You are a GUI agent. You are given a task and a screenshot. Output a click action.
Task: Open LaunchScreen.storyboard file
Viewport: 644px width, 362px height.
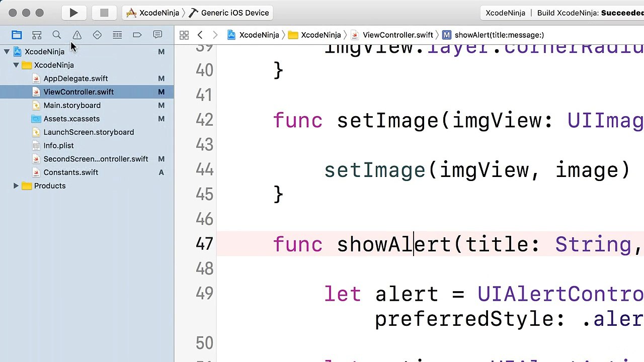point(87,132)
